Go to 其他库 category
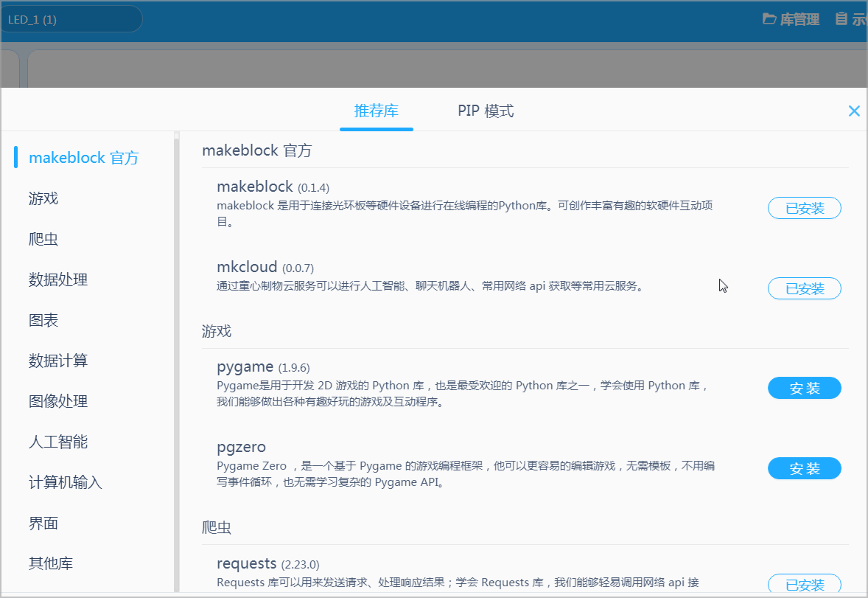The height and width of the screenshot is (598, 868). click(x=51, y=563)
